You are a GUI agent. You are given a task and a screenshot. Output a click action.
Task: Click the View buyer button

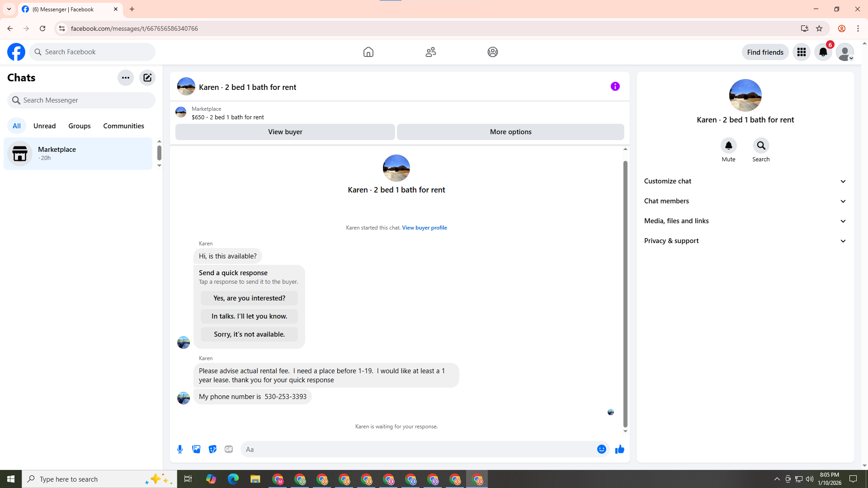pos(285,132)
